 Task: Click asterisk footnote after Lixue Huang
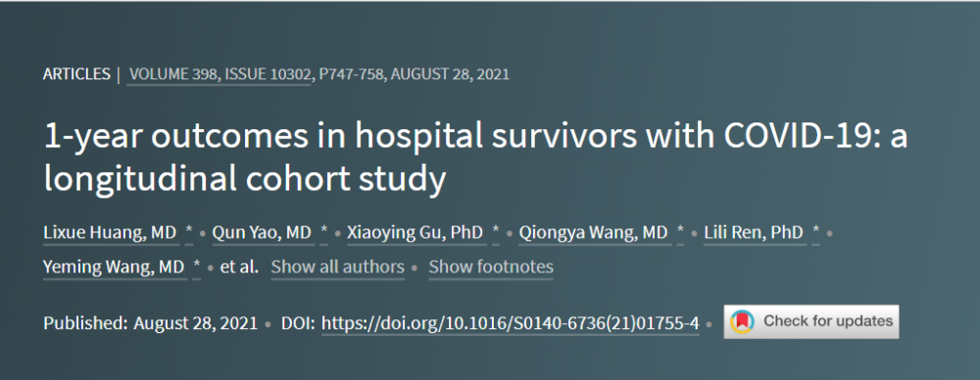(189, 232)
